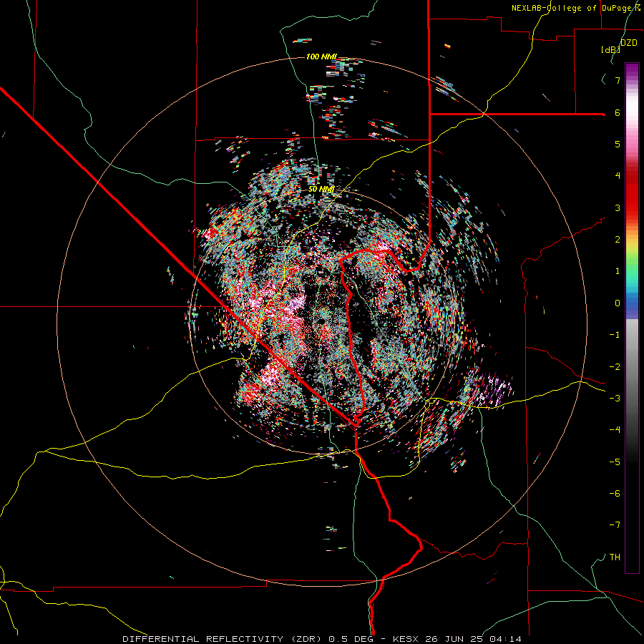Select scale value -7 on legend

615,525
